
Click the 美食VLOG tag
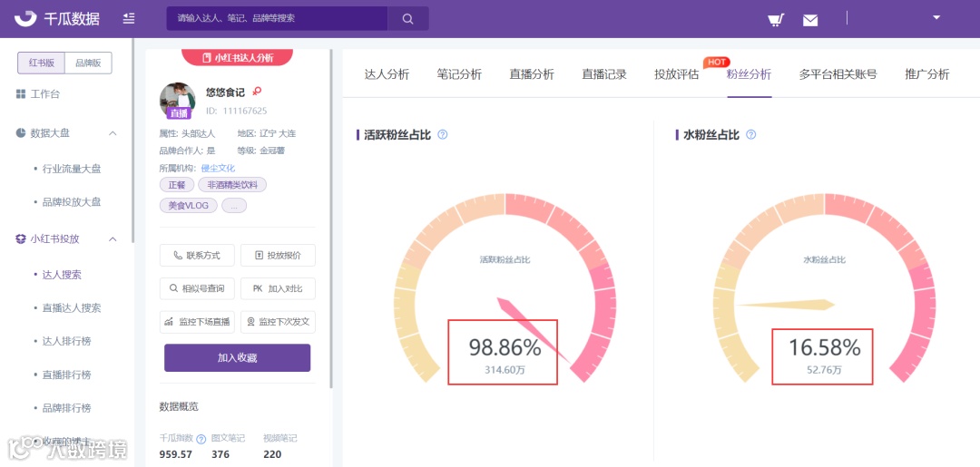pos(189,205)
